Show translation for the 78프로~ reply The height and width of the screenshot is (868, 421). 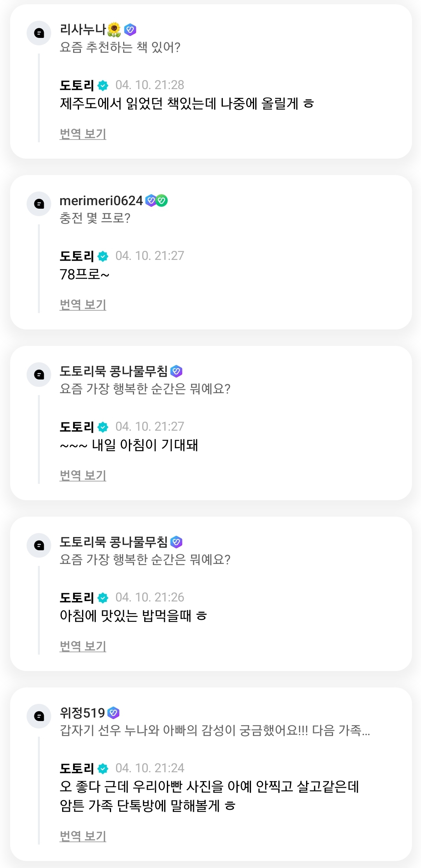(x=83, y=304)
